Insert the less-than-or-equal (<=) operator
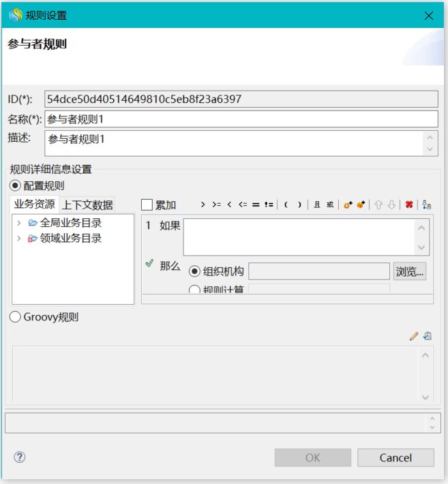The width and height of the screenshot is (448, 484). [242, 205]
